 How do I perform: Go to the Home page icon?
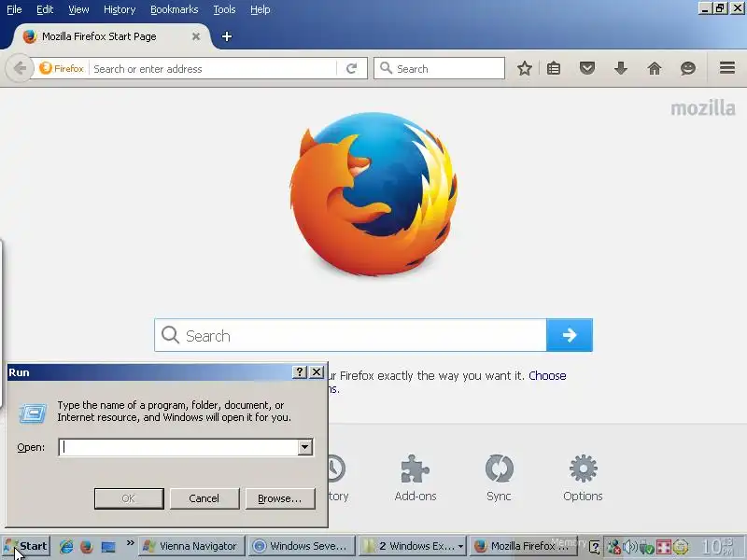tap(655, 68)
